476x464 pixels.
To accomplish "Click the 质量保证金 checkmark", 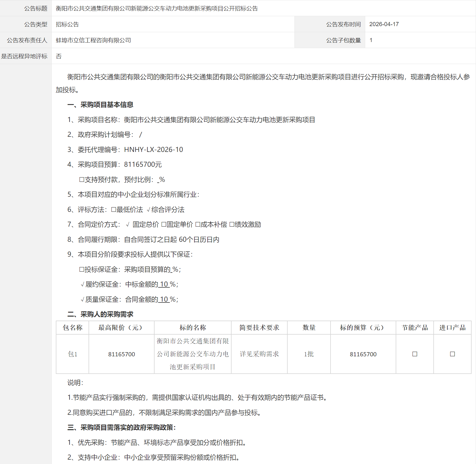I will point(82,299).
